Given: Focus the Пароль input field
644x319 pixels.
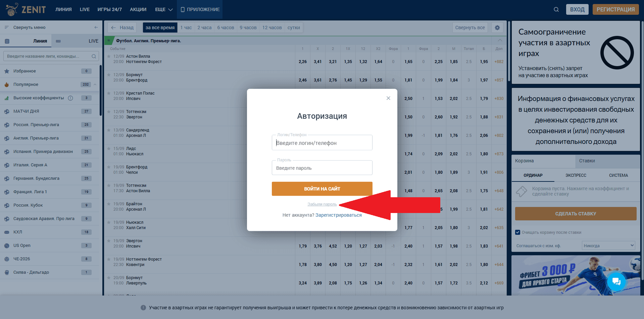Looking at the screenshot, I should tap(322, 168).
